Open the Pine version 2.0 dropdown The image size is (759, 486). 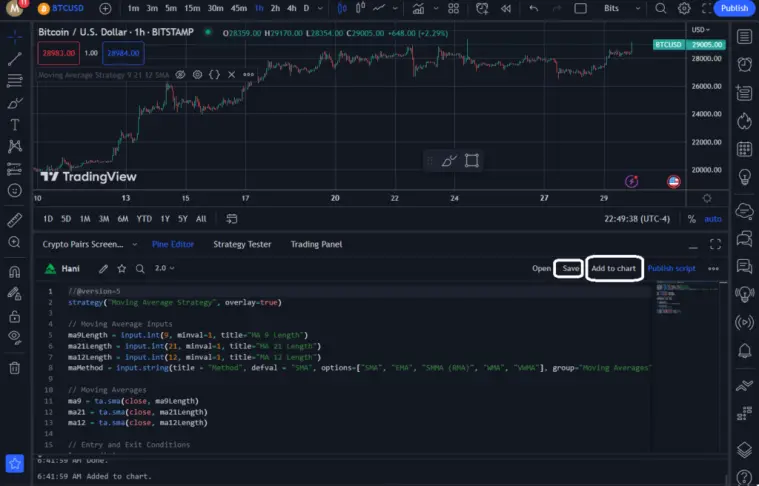click(164, 268)
